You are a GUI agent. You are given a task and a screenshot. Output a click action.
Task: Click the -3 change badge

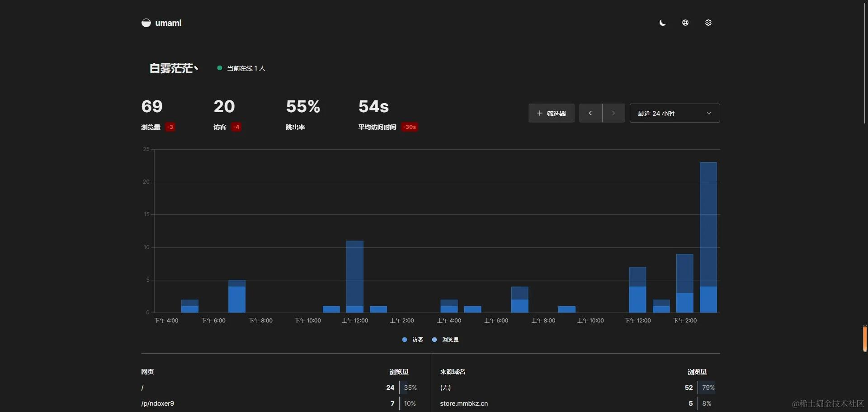tap(170, 127)
